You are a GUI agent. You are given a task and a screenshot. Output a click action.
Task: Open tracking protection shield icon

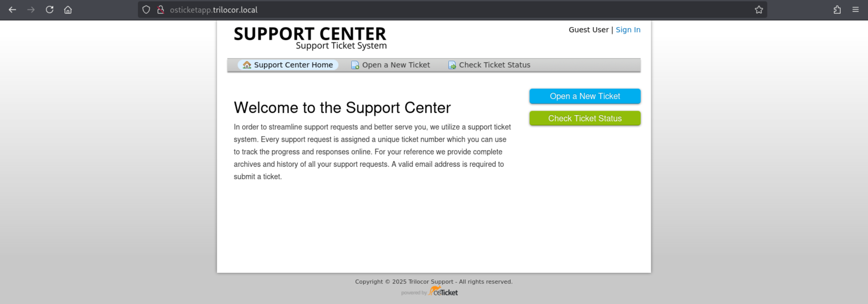pyautogui.click(x=146, y=10)
